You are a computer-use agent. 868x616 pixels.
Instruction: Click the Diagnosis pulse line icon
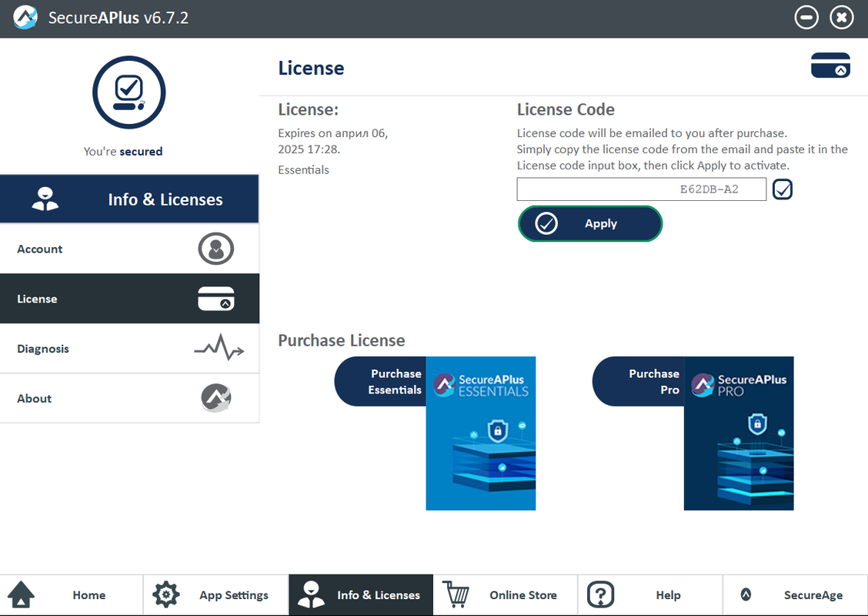[x=219, y=347]
